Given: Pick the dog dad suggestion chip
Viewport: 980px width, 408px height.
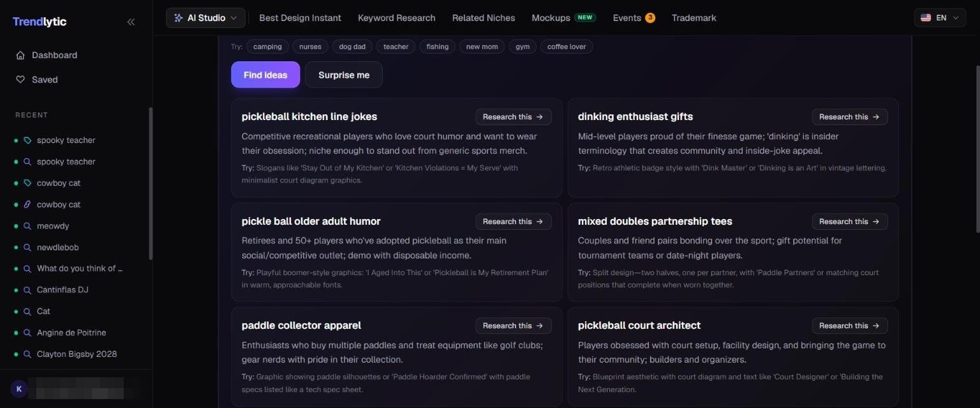Looking at the screenshot, I should (x=352, y=47).
